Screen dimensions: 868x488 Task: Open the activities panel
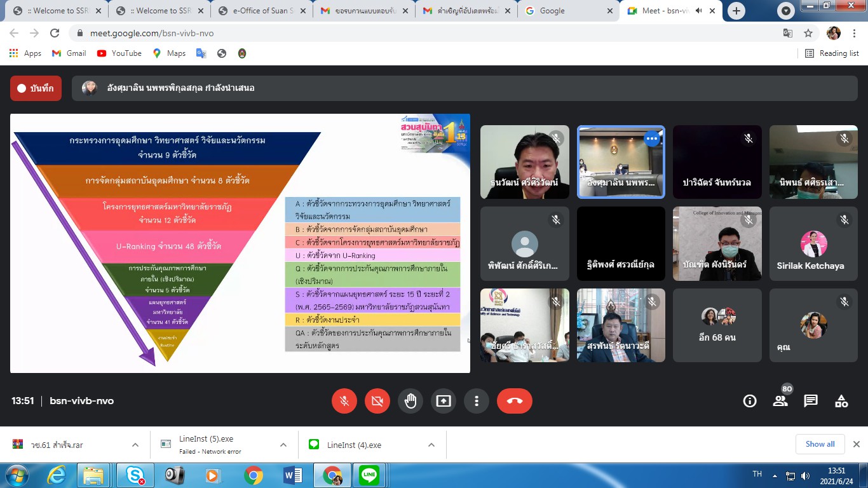pos(841,401)
